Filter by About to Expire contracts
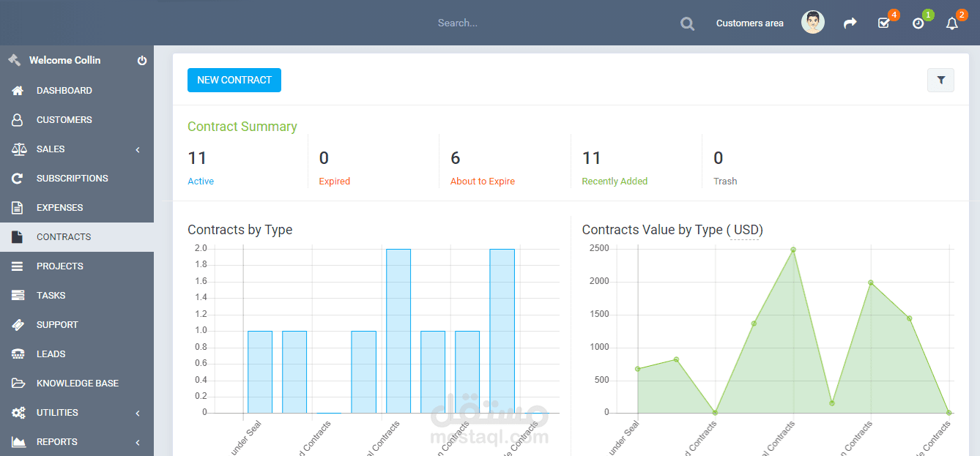980x456 pixels. coord(483,182)
